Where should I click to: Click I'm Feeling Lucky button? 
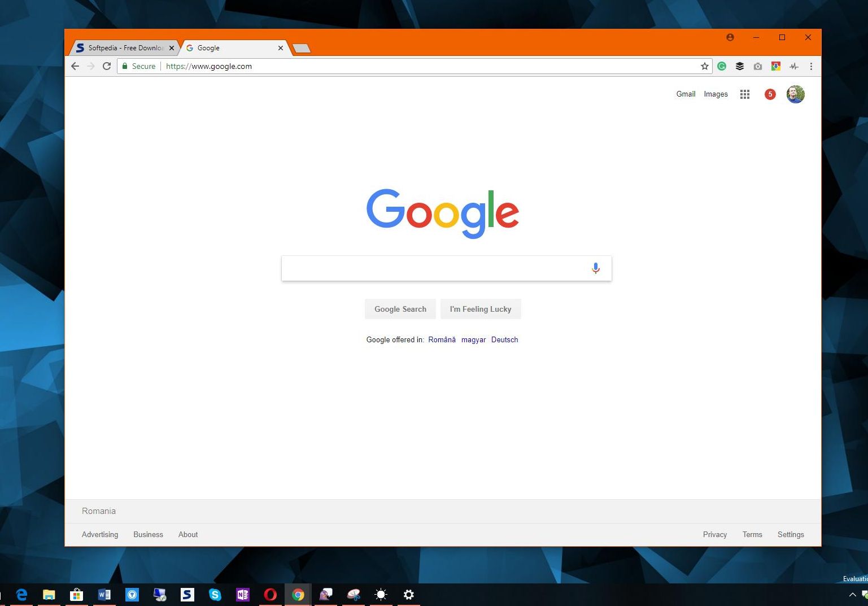[x=480, y=309]
